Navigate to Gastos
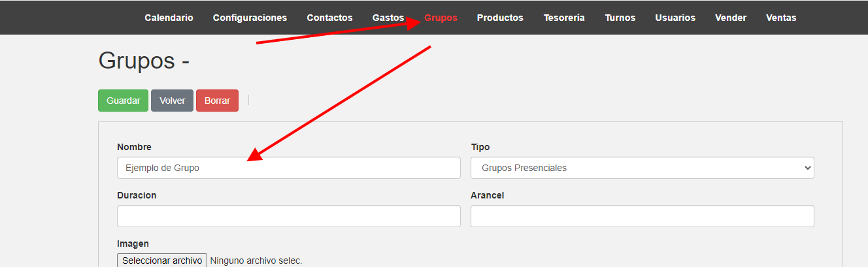Viewport: 868px width, 267px height. pyautogui.click(x=388, y=18)
